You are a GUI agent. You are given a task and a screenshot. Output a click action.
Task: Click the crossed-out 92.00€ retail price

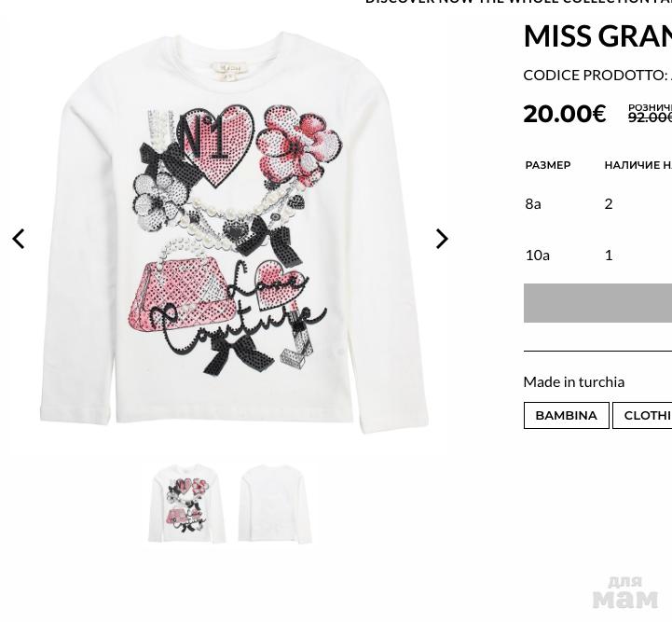tap(651, 117)
